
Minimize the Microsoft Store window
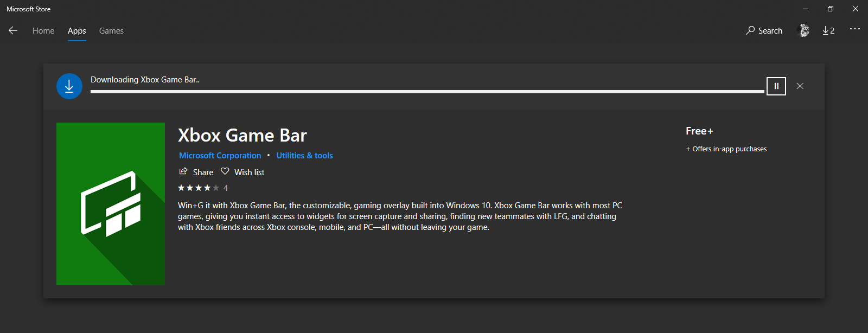point(806,9)
